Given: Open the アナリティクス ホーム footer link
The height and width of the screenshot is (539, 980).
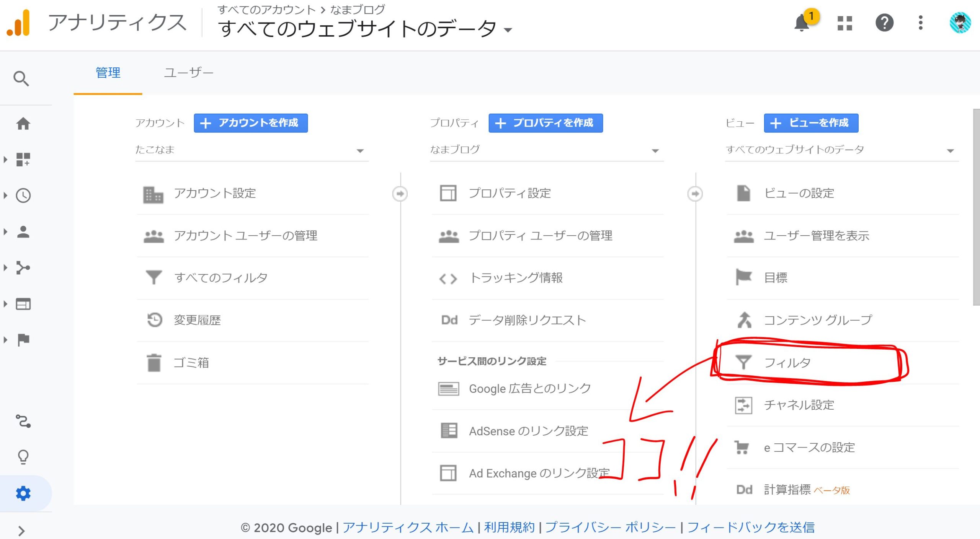Looking at the screenshot, I should pos(408,528).
